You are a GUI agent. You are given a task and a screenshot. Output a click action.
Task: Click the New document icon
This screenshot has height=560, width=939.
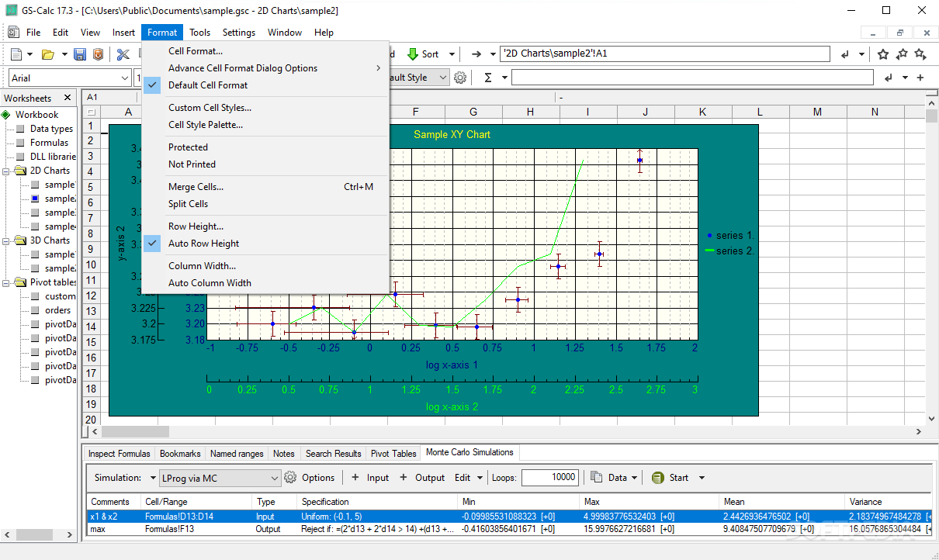click(x=16, y=54)
